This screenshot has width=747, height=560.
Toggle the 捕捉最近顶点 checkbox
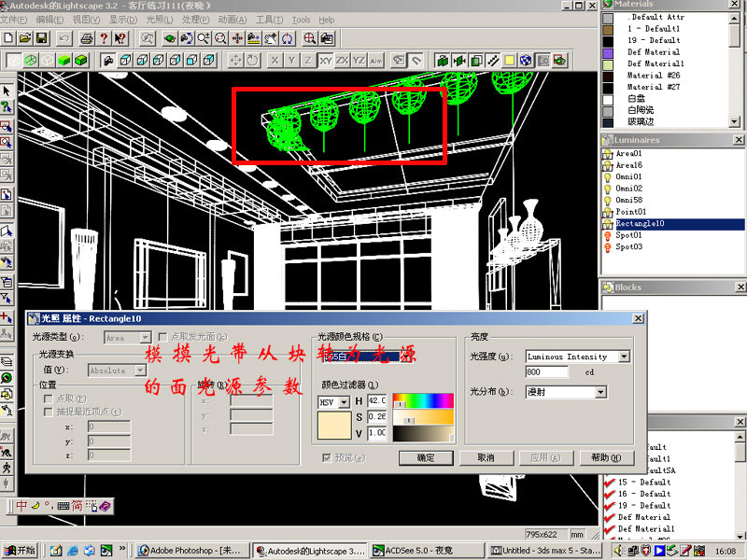[48, 412]
